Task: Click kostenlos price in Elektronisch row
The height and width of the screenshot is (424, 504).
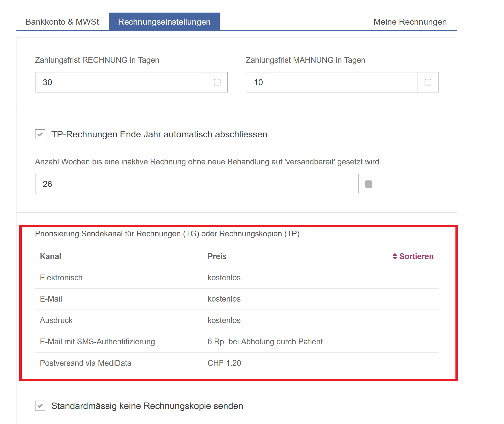Action: click(x=224, y=278)
